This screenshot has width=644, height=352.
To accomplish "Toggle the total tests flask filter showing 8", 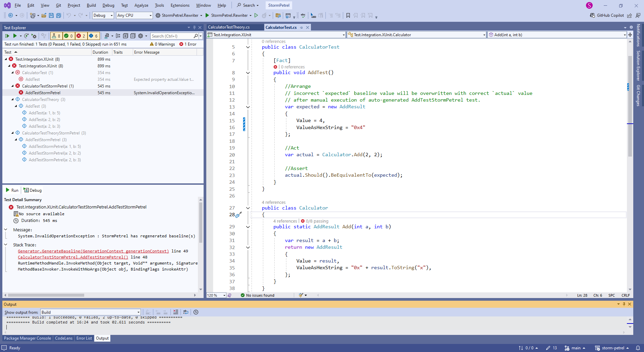I will 56,36.
